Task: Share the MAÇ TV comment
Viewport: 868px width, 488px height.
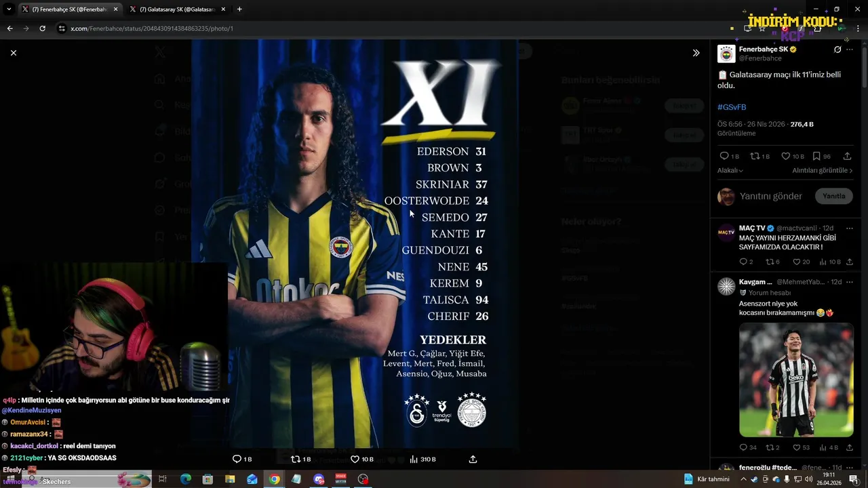Action: click(849, 262)
